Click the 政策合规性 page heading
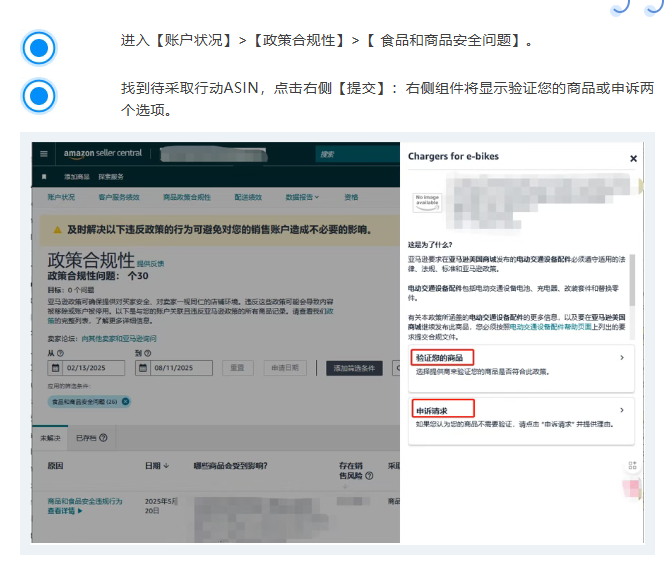669x565 pixels. click(x=91, y=260)
